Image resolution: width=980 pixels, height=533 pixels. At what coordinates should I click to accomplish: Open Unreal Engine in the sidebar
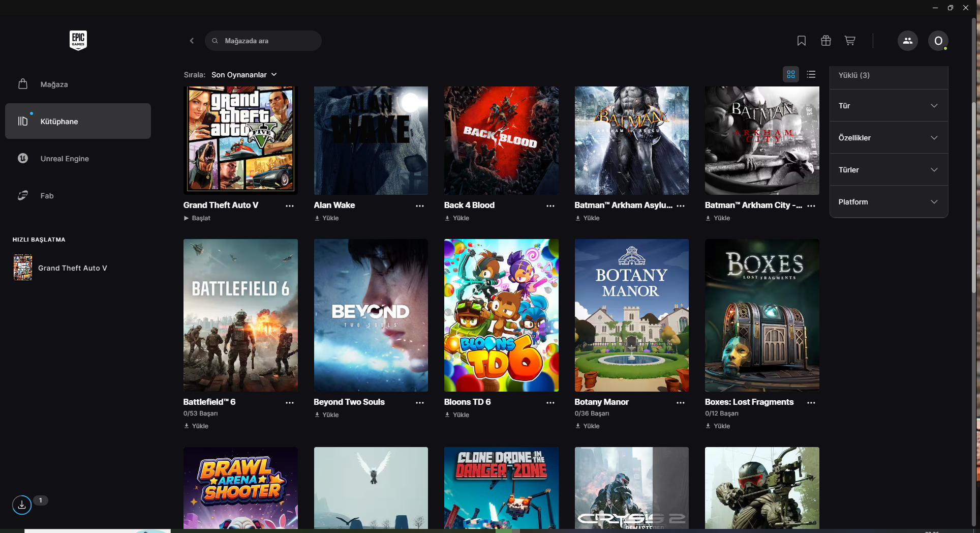78,159
